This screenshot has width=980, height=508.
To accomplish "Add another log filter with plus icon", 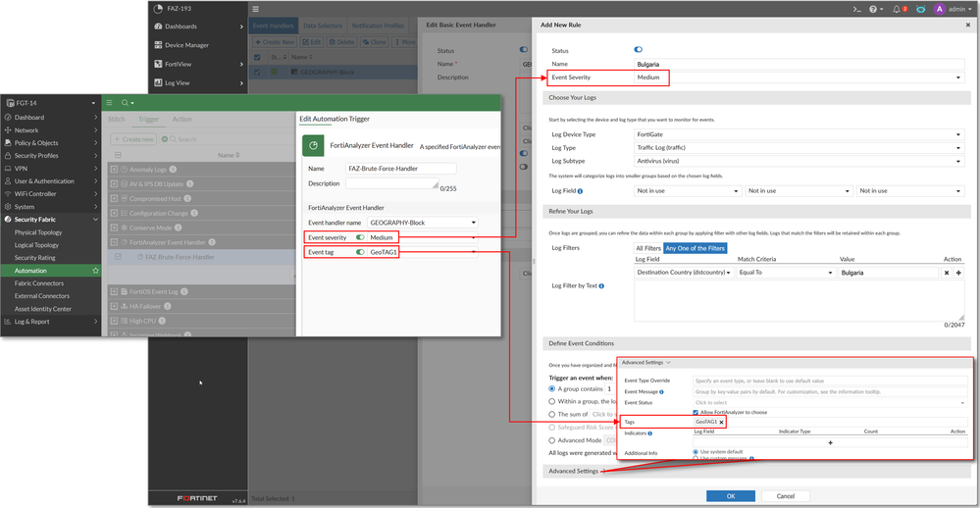I will pyautogui.click(x=958, y=273).
